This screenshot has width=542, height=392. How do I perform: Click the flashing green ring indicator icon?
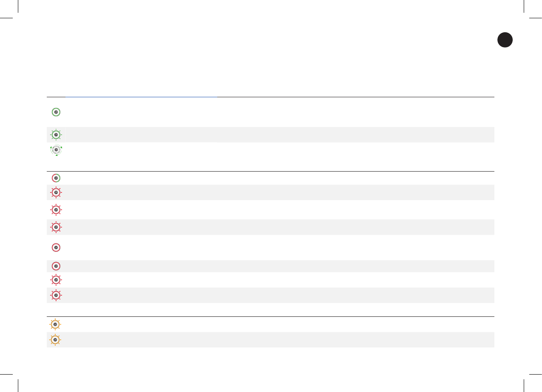(x=56, y=135)
